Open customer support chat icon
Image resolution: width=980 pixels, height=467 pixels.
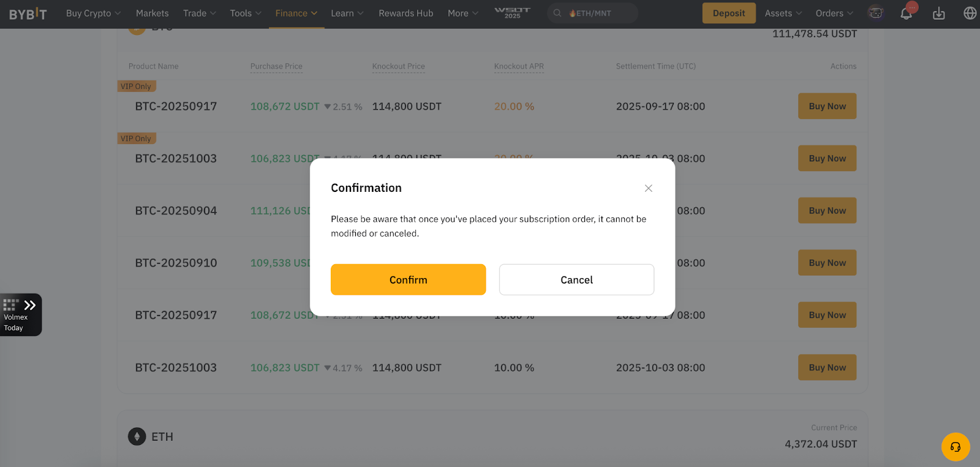[955, 447]
